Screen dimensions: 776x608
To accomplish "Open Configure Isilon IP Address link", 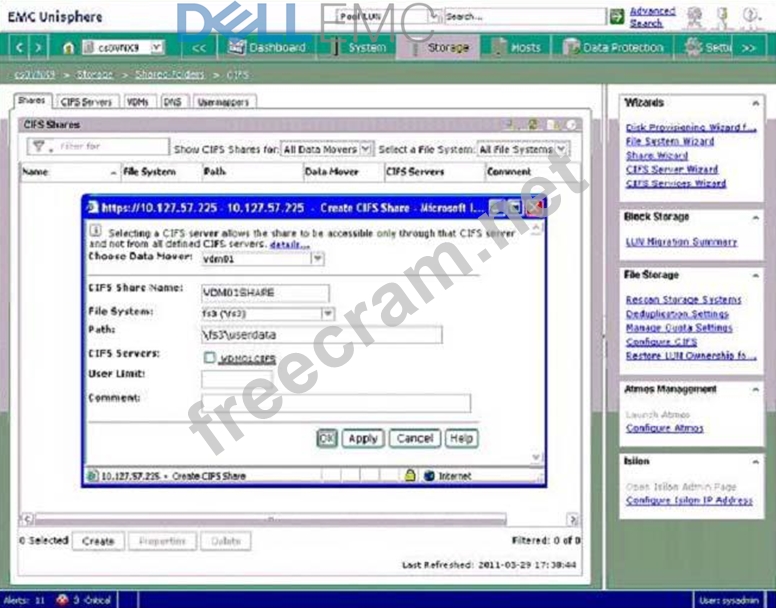I will coord(689,501).
